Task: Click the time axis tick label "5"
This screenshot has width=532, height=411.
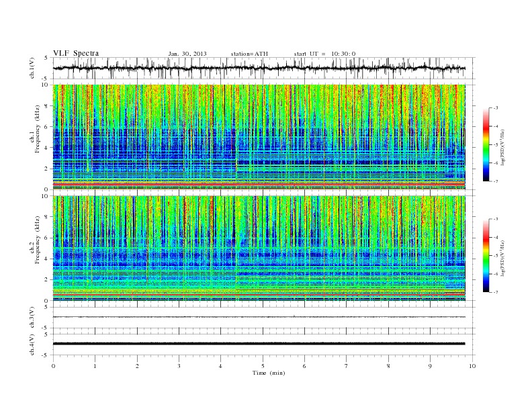Action: pyautogui.click(x=263, y=366)
